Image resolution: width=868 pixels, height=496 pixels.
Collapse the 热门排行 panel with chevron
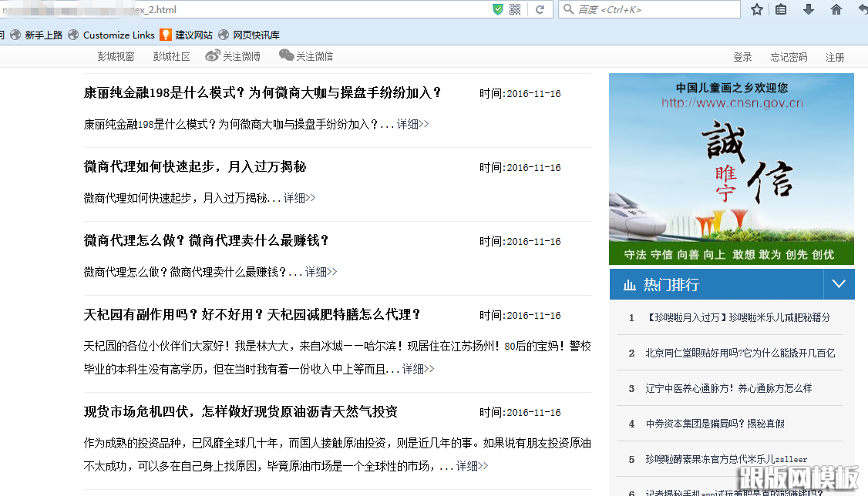click(839, 284)
